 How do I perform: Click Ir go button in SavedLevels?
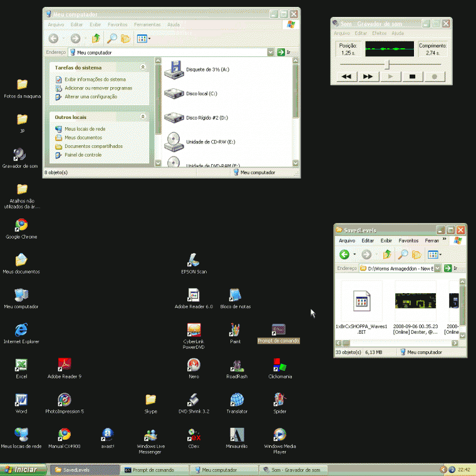[x=451, y=268]
